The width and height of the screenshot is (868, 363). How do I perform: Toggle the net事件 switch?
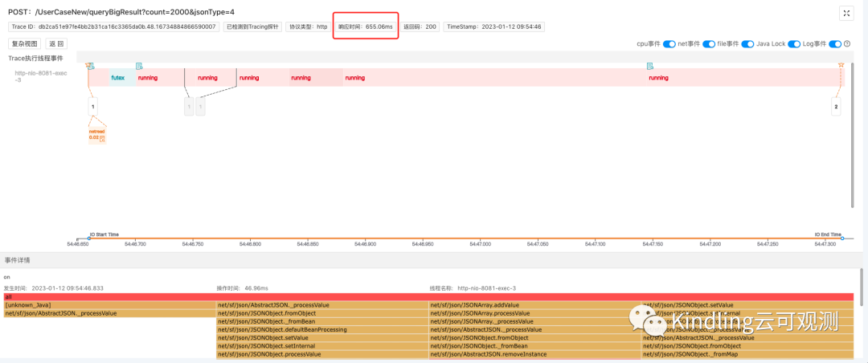click(709, 43)
